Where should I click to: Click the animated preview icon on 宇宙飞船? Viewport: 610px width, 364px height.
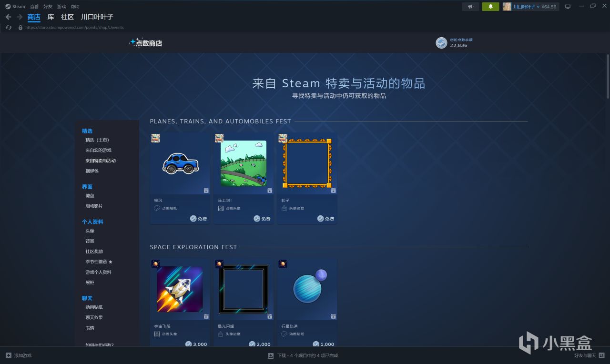coord(206,316)
